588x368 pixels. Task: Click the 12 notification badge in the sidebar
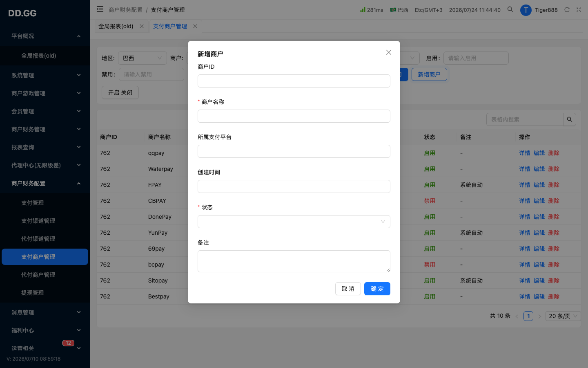[x=68, y=343]
